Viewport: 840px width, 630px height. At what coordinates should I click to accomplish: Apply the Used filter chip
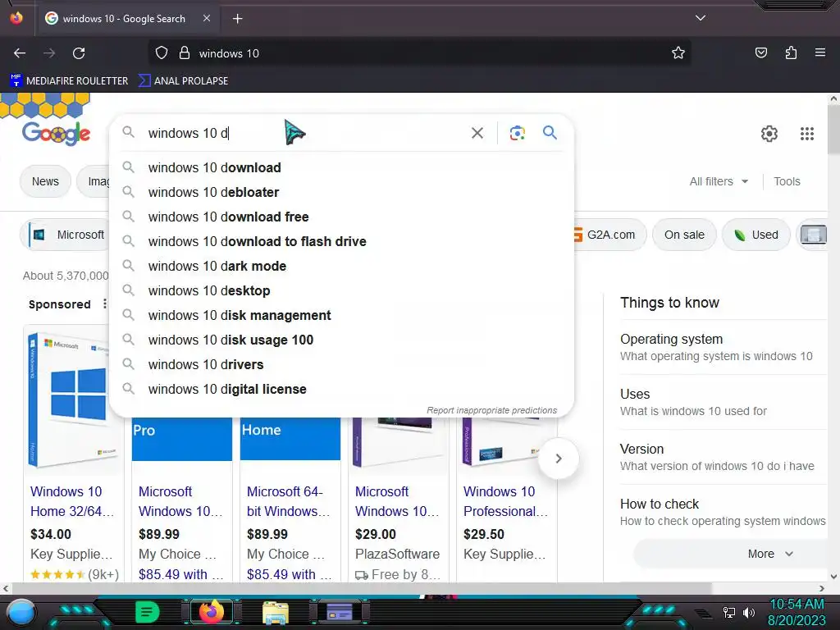pyautogui.click(x=756, y=235)
